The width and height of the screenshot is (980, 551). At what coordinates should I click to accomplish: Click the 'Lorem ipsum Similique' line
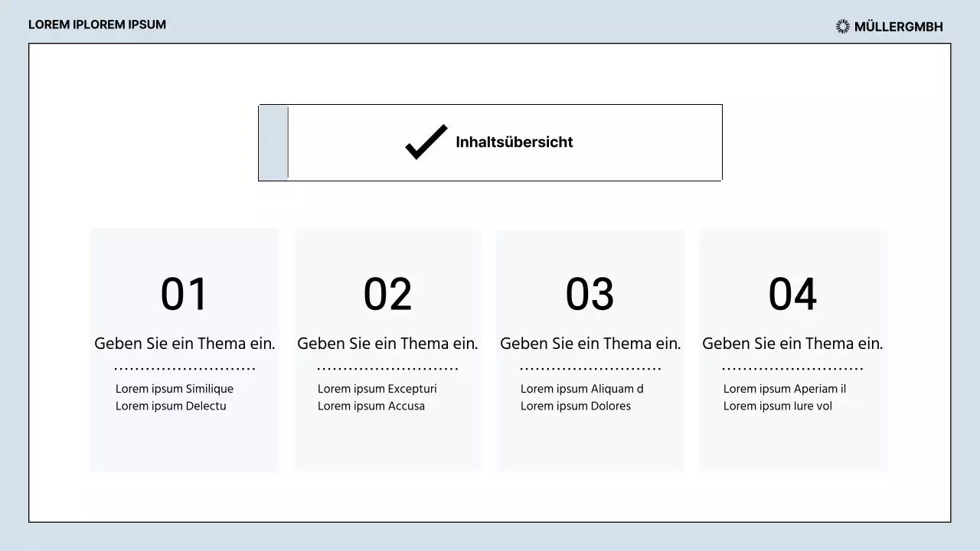pos(175,389)
